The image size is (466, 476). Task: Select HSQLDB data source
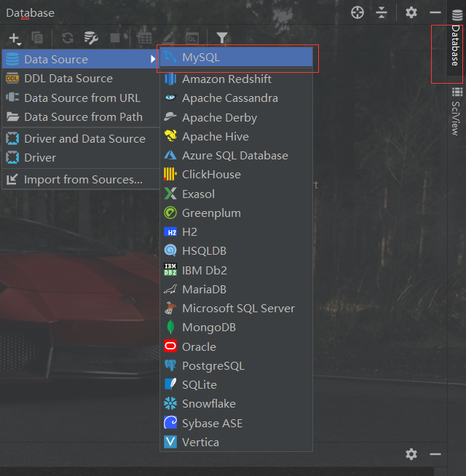236,251
